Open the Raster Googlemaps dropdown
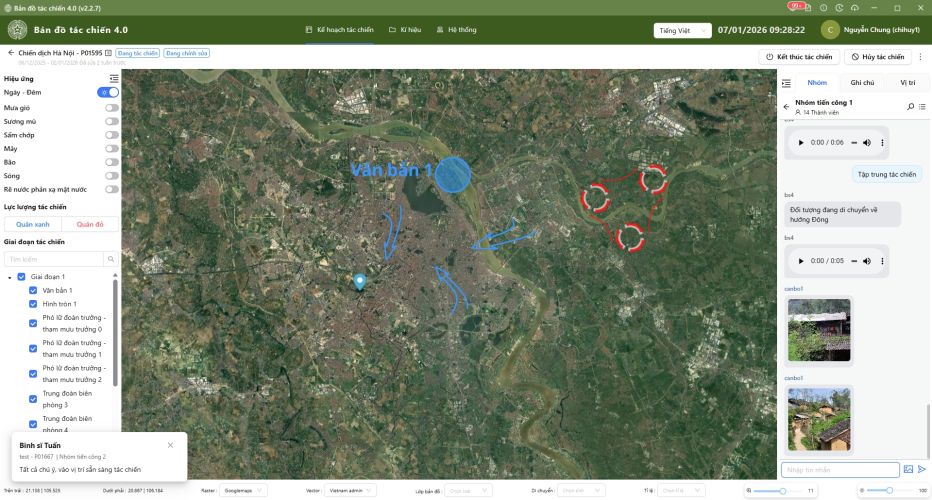Image resolution: width=932 pixels, height=500 pixels. pyautogui.click(x=246, y=491)
